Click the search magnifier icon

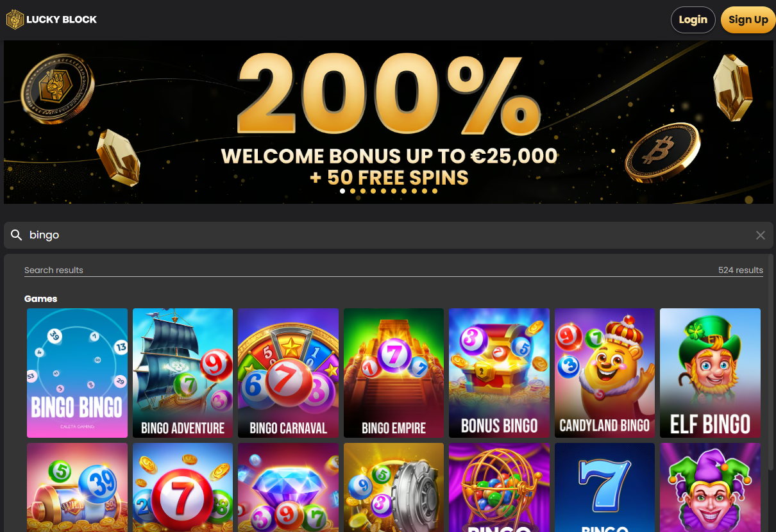click(x=17, y=235)
